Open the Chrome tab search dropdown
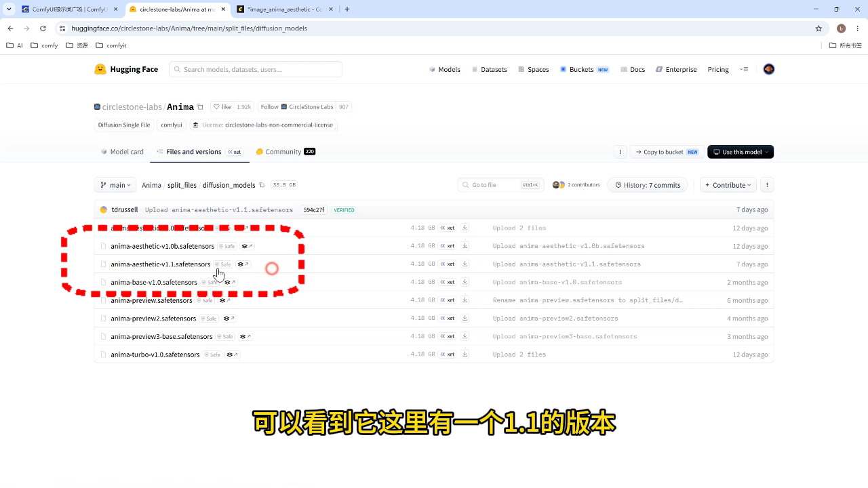 9,9
